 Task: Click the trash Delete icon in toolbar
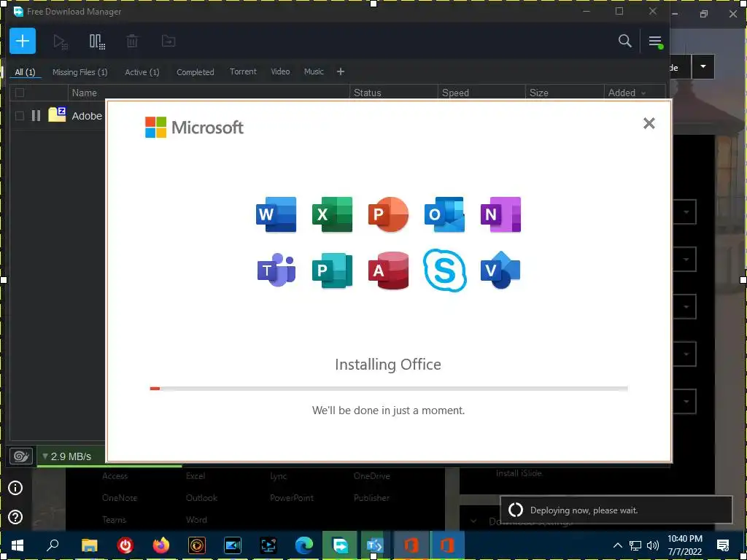(132, 41)
